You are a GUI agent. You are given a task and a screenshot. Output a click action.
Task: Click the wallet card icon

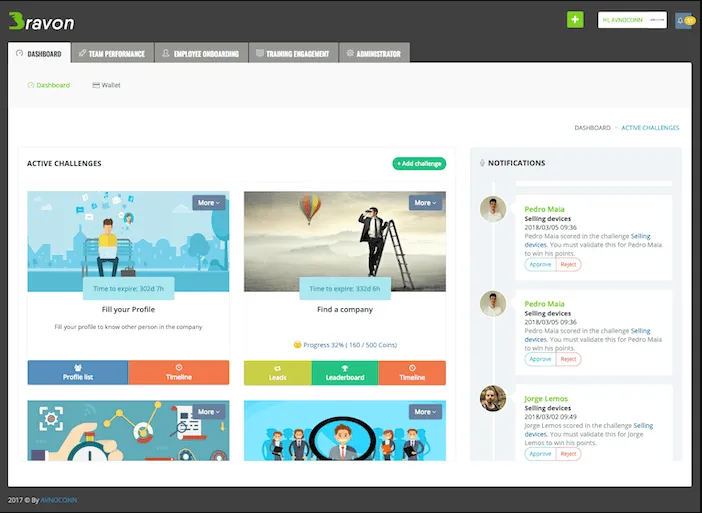[96, 85]
